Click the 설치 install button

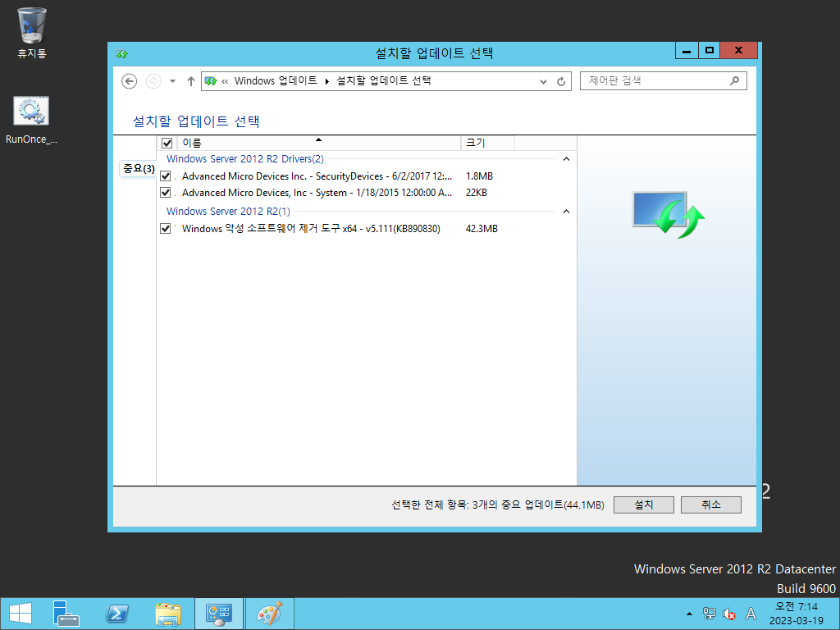[x=643, y=504]
